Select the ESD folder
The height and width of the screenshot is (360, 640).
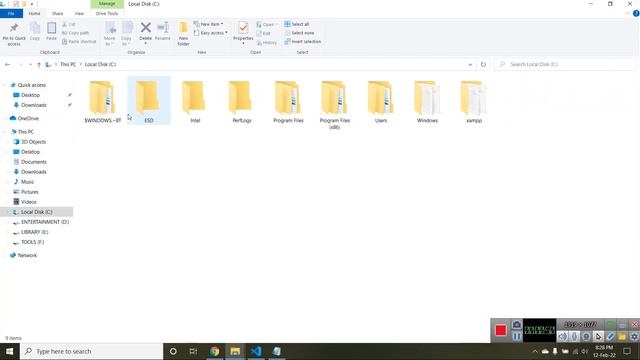(x=149, y=101)
